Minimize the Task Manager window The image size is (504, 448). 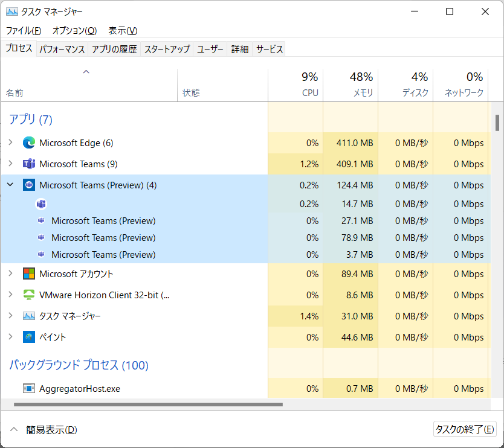point(415,12)
